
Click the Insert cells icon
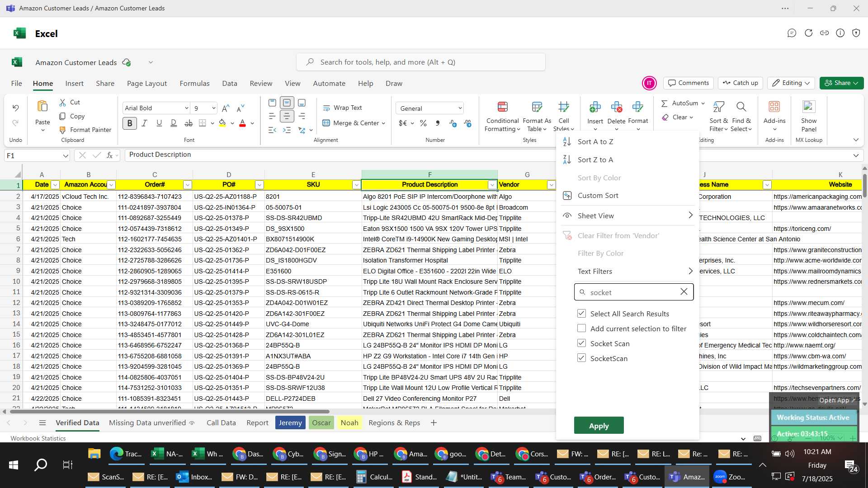click(x=595, y=107)
